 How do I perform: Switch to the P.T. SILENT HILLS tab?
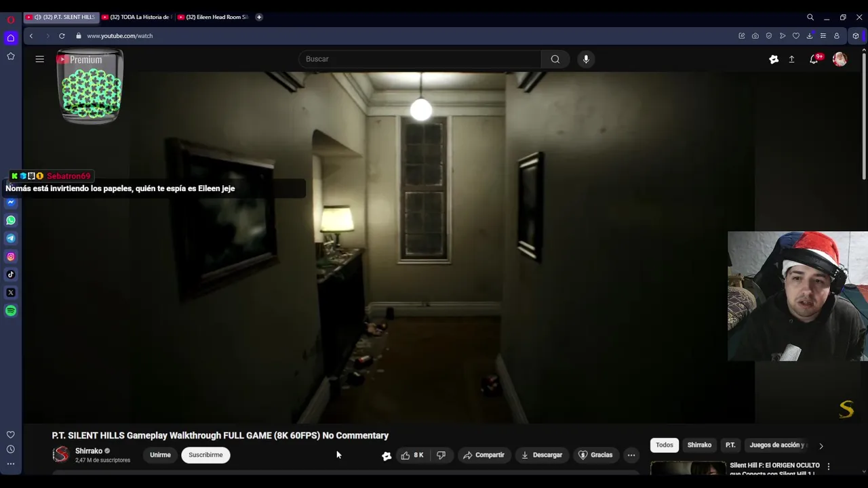pyautogui.click(x=62, y=17)
